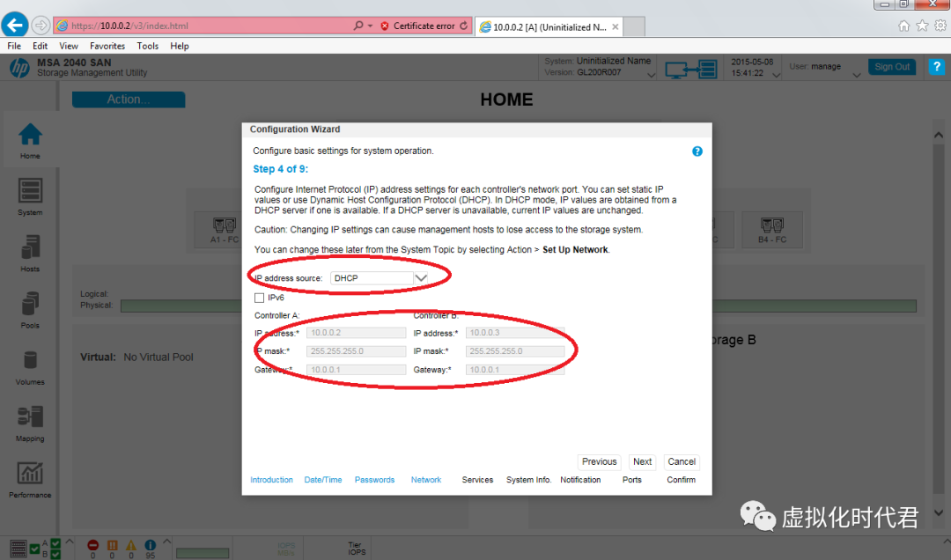
Task: Click the blue informational events icon
Action: coord(150,545)
